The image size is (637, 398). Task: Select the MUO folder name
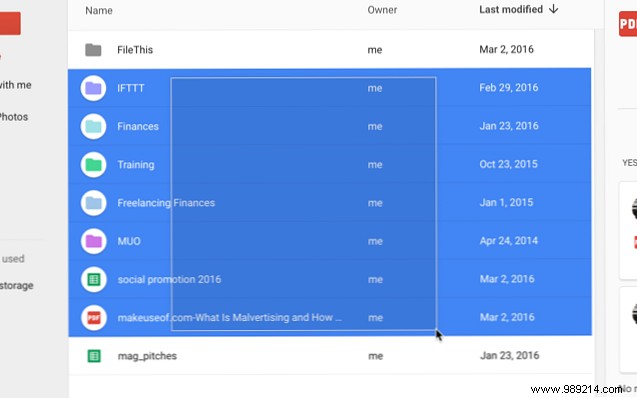coord(129,241)
